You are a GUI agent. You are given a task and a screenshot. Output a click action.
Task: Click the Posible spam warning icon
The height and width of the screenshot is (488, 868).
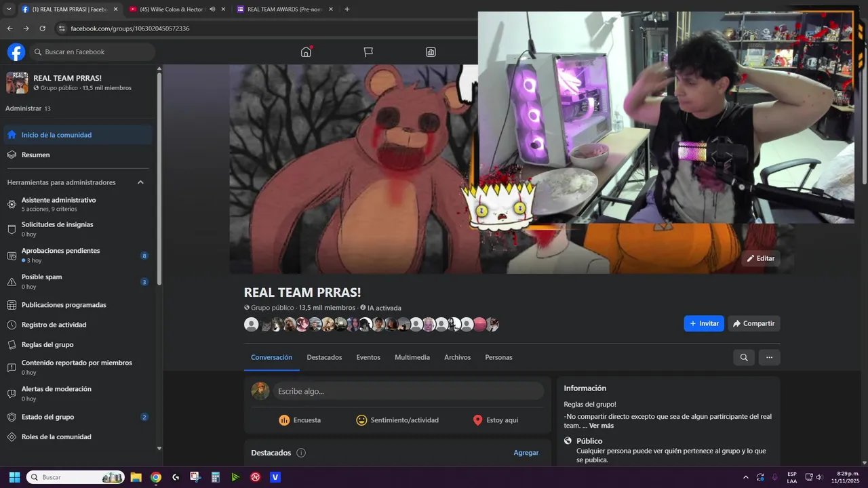tap(12, 282)
